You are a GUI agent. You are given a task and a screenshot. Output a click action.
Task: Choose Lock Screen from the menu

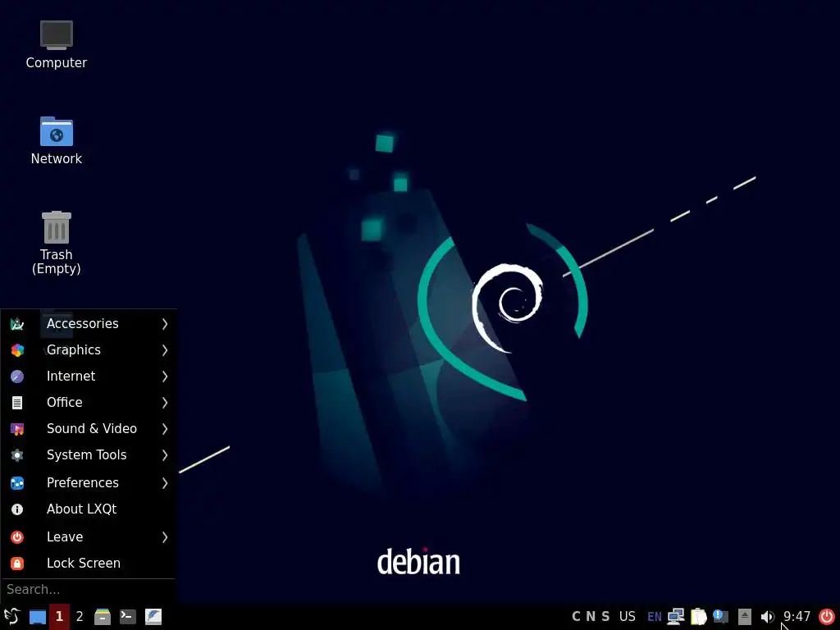coord(89,563)
